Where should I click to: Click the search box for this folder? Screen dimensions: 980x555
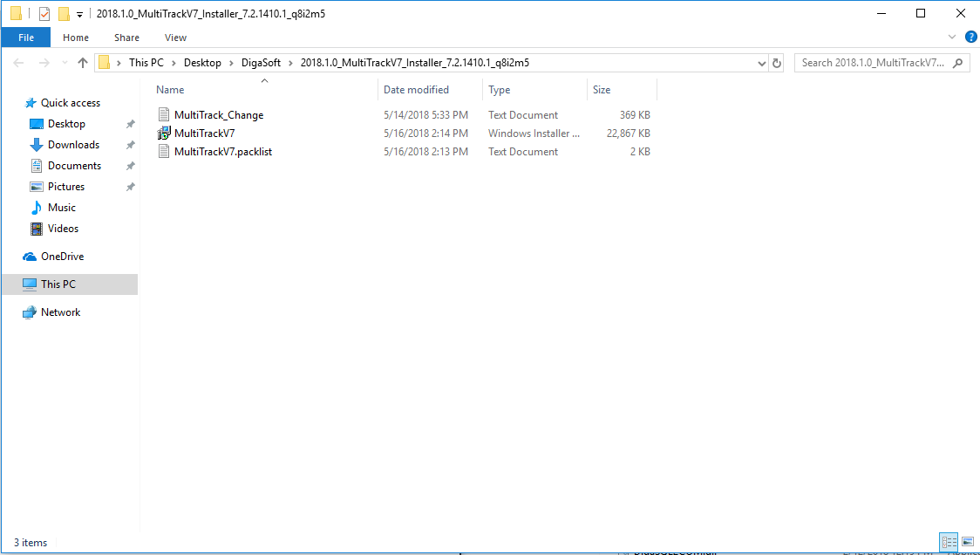click(x=872, y=63)
